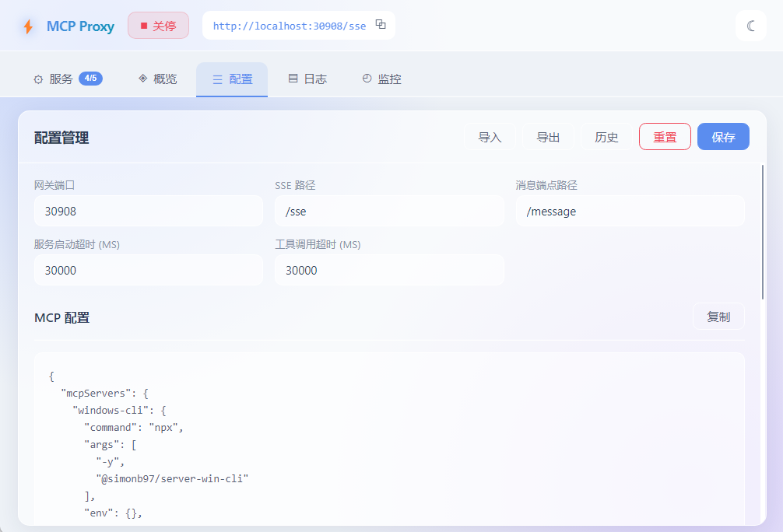
Task: Click the "command": "npx" line
Action: pyautogui.click(x=133, y=428)
